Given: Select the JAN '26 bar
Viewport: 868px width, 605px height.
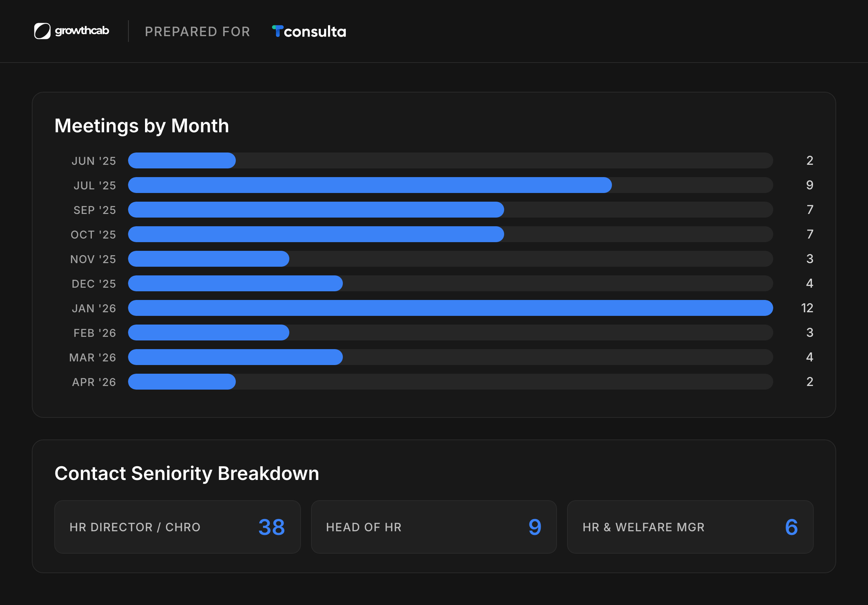Looking at the screenshot, I should (451, 308).
